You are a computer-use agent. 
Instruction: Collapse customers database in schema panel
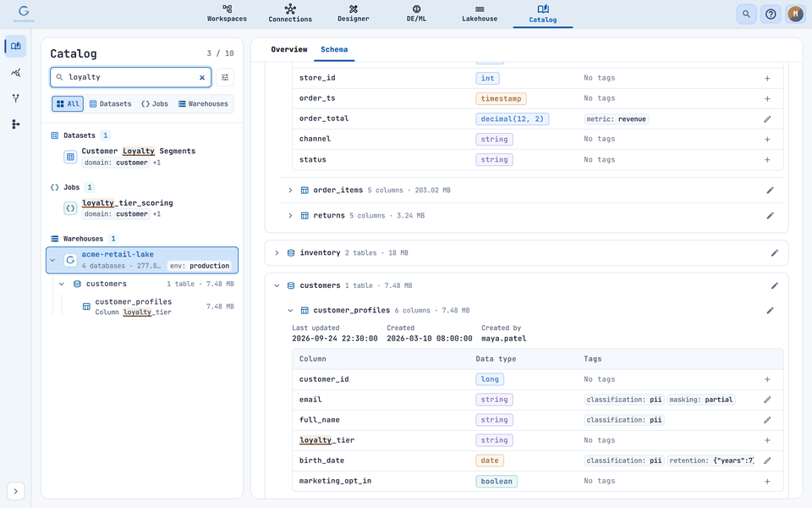tap(277, 285)
